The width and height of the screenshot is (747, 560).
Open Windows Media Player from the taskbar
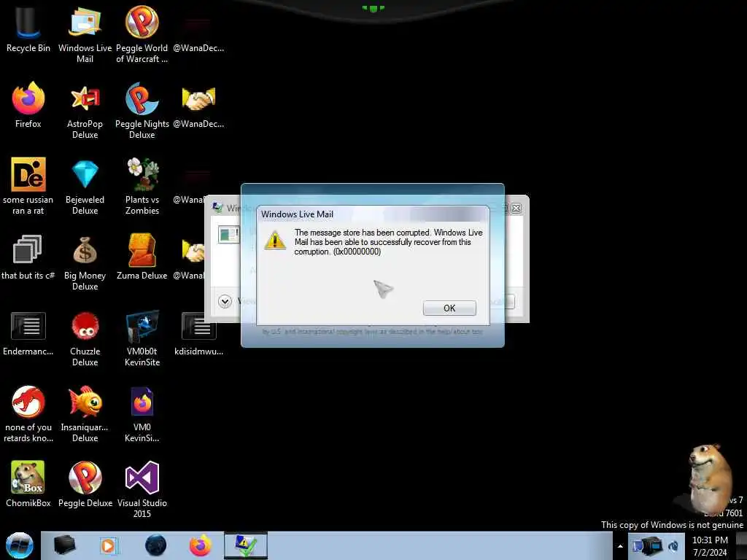(x=108, y=545)
